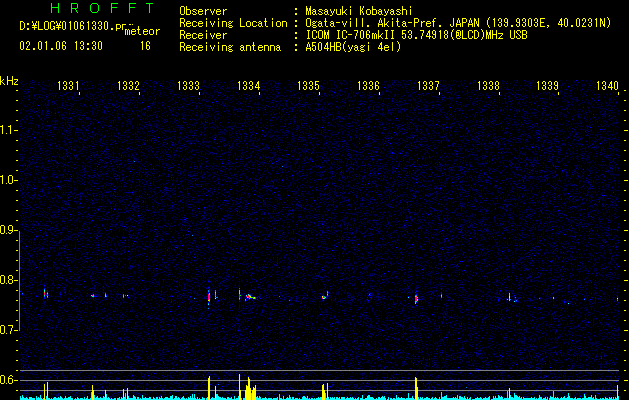Click the 0.9 kHz axis label
629x400 pixels.
(x=7, y=230)
